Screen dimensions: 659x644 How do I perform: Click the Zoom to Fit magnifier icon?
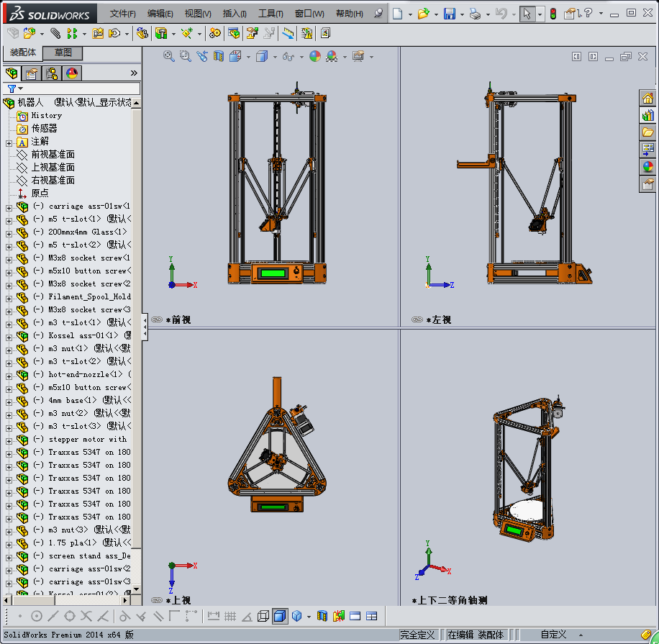pyautogui.click(x=169, y=56)
